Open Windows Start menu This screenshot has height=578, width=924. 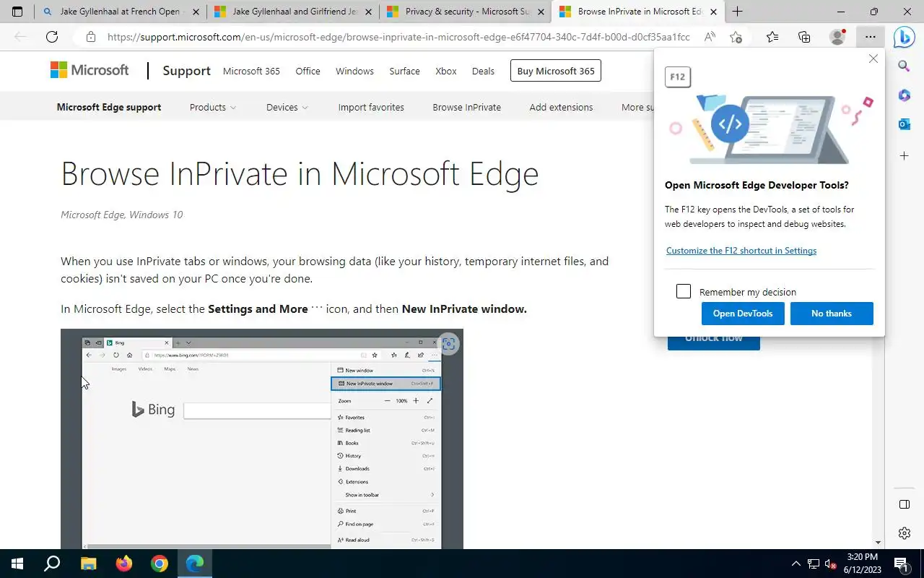pyautogui.click(x=17, y=564)
